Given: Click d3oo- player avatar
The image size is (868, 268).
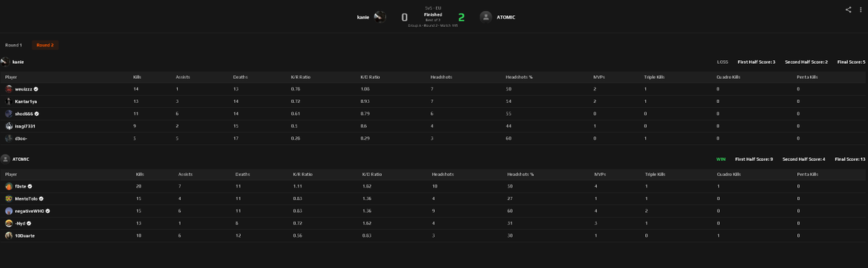Looking at the screenshot, I should tap(9, 138).
